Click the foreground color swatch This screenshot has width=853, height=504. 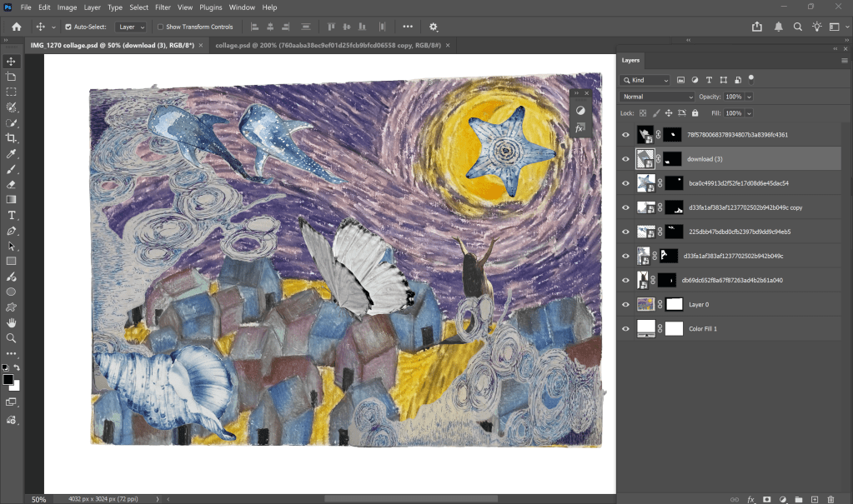[x=8, y=380]
